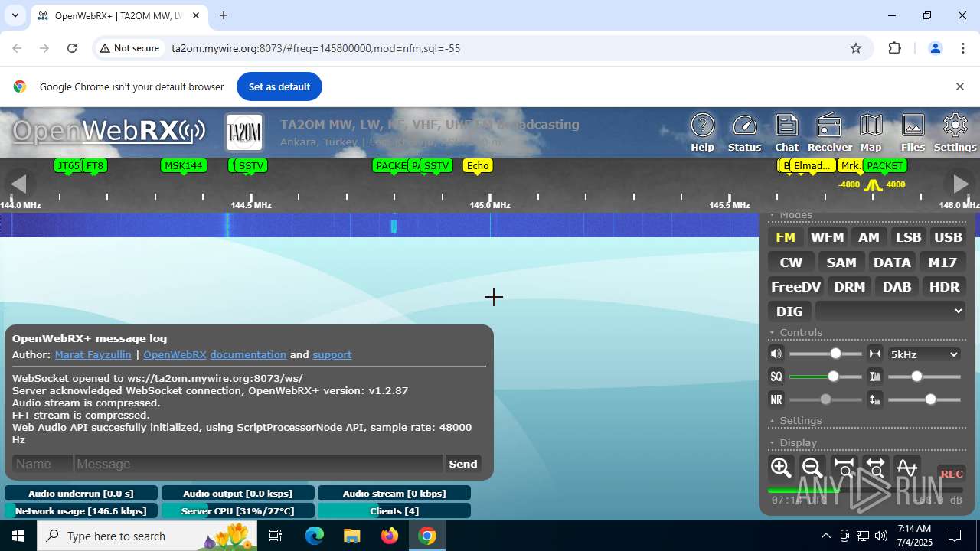Tune to the FT8 bookmark
This screenshot has width=980, height=551.
[94, 165]
